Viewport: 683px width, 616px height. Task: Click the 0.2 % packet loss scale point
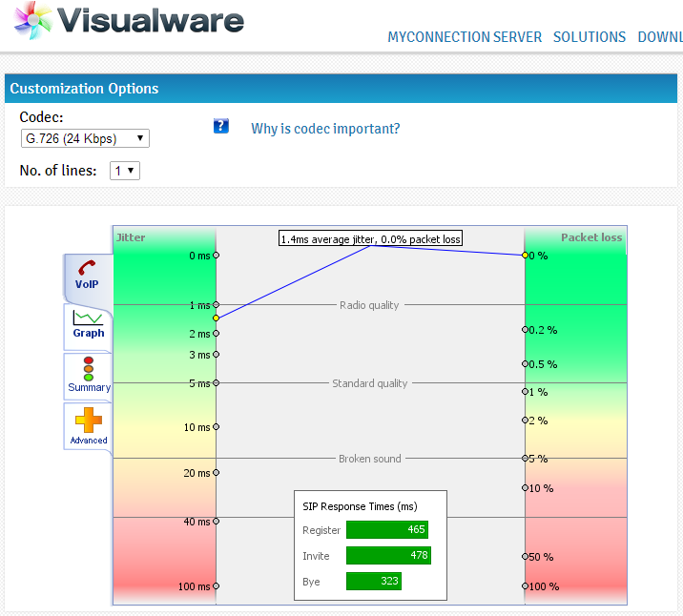tap(525, 330)
